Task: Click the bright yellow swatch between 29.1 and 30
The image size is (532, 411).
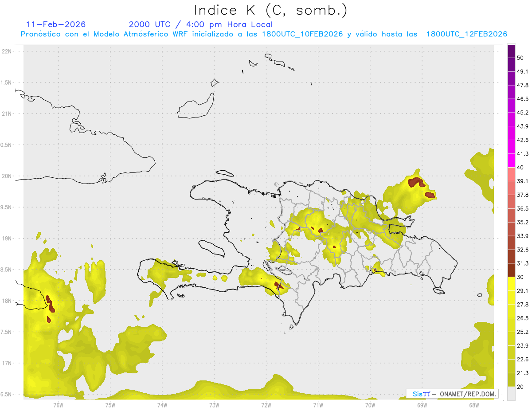Action: point(511,284)
